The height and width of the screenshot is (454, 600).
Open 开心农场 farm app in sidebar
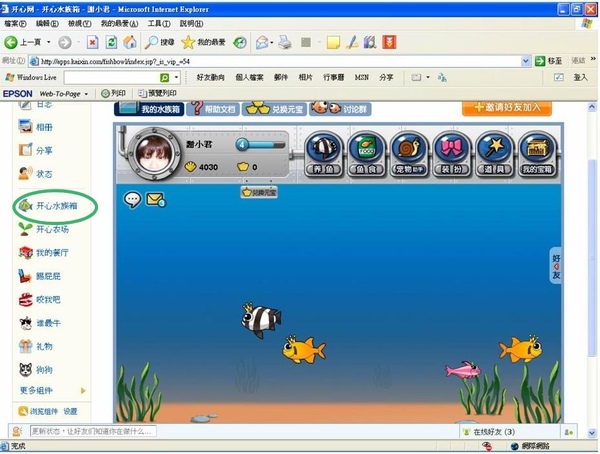coord(44,229)
